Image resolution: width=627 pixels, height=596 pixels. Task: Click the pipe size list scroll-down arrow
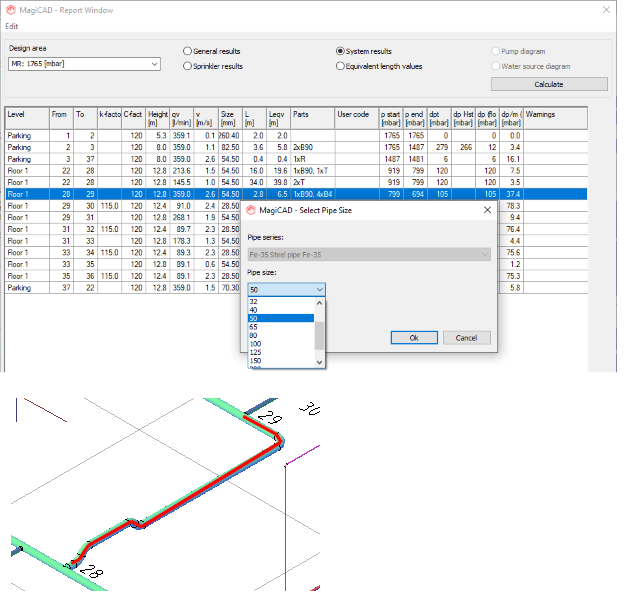(x=319, y=362)
